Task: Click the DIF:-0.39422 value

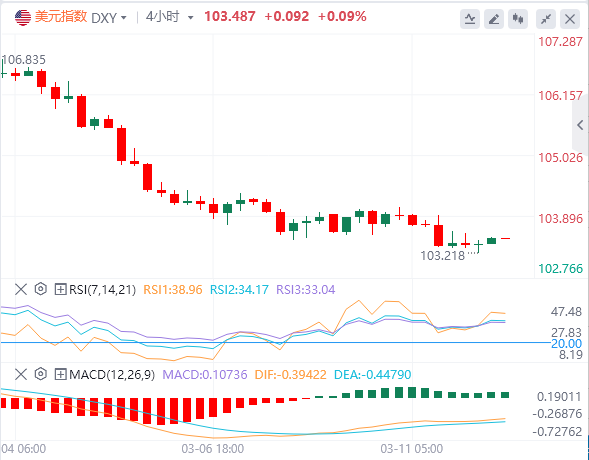Action: pyautogui.click(x=290, y=375)
